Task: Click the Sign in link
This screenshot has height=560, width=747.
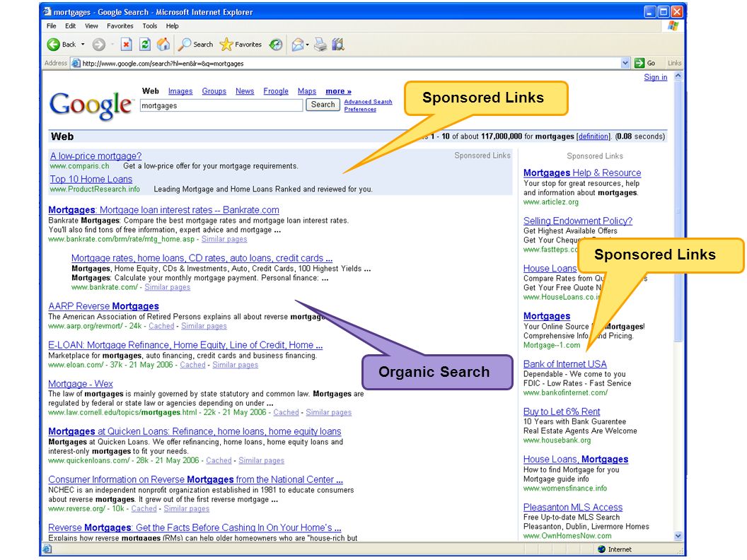Action: [x=656, y=77]
